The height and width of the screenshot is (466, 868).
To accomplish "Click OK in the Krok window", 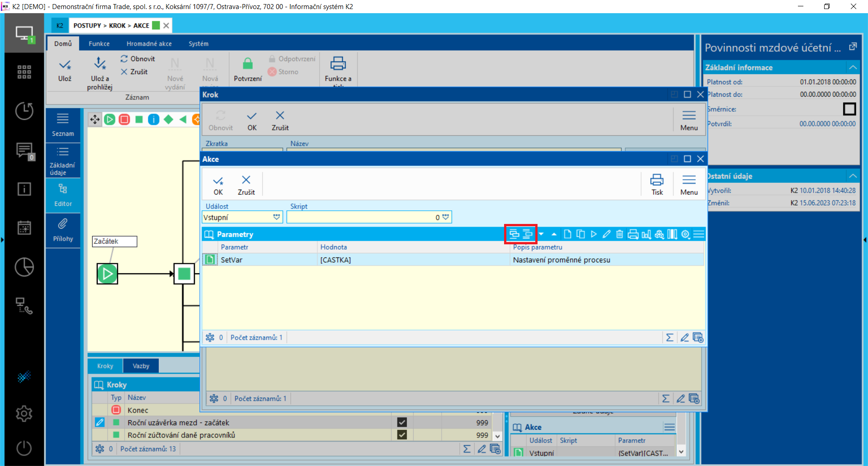I will 252,120.
